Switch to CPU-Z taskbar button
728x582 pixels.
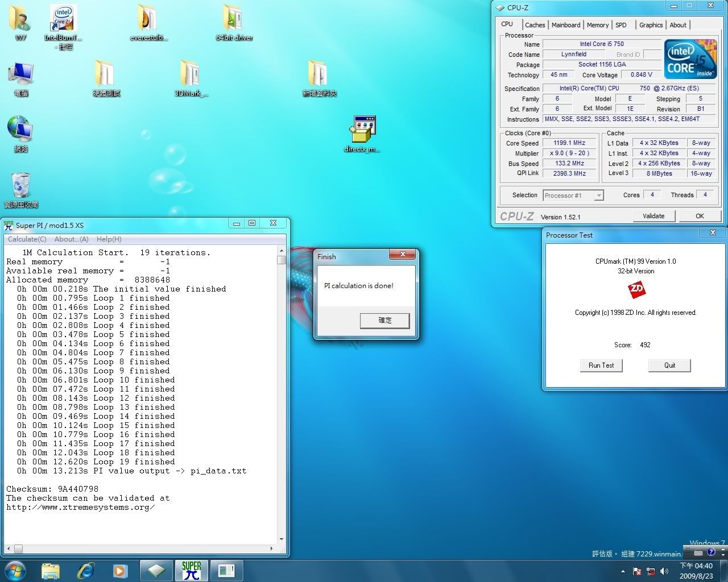[x=156, y=571]
